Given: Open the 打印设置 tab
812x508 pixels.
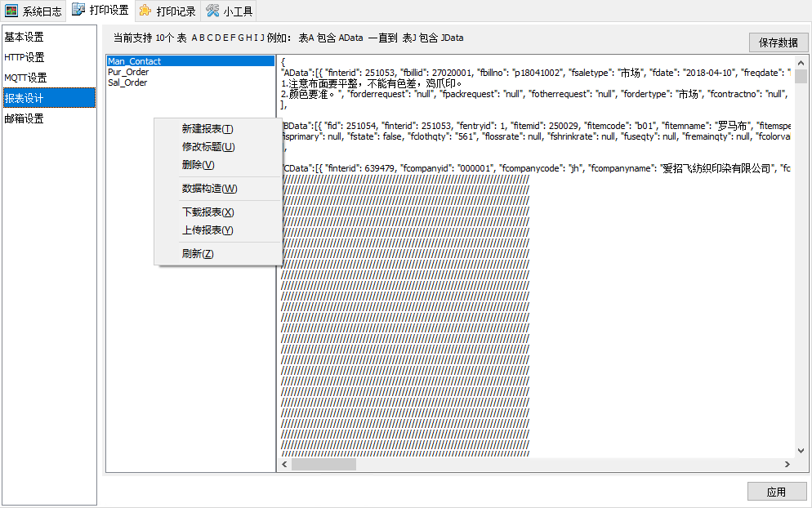Looking at the screenshot, I should click(100, 11).
